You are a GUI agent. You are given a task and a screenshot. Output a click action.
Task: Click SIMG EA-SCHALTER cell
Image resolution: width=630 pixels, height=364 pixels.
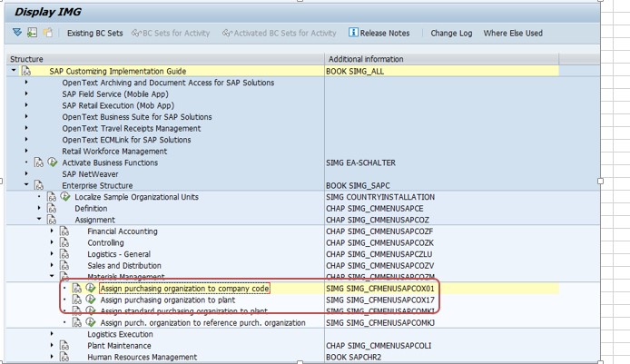click(360, 162)
